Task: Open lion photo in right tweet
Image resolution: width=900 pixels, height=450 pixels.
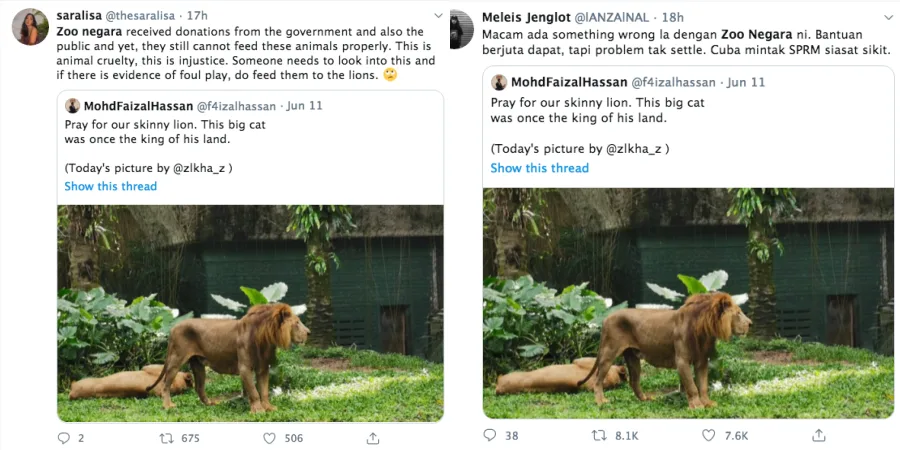Action: 688,302
